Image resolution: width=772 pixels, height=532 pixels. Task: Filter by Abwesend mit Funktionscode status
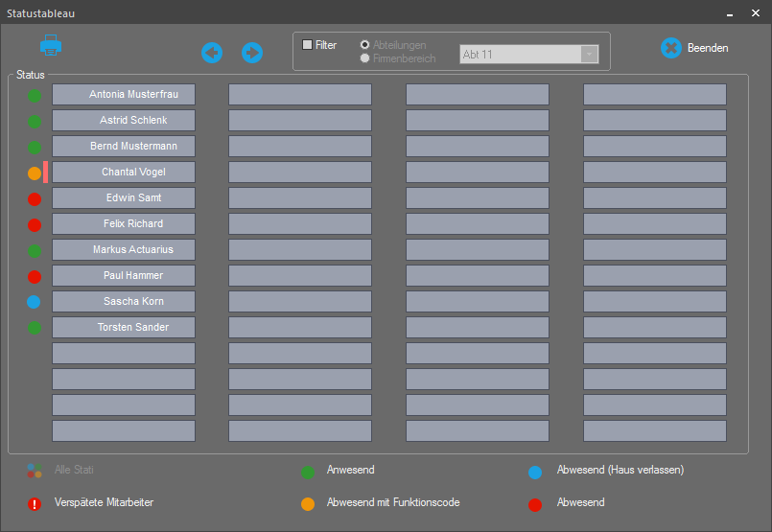308,504
